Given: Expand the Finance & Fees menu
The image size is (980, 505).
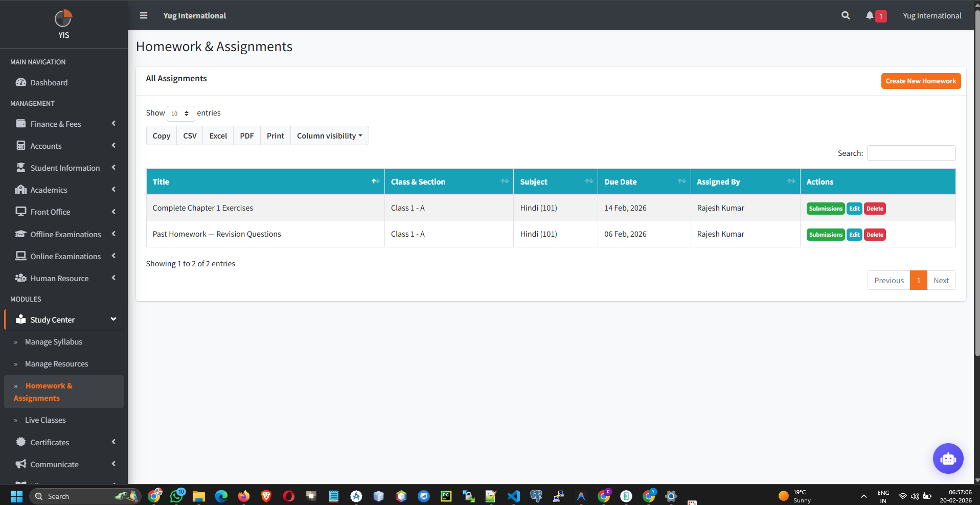Looking at the screenshot, I should point(55,124).
